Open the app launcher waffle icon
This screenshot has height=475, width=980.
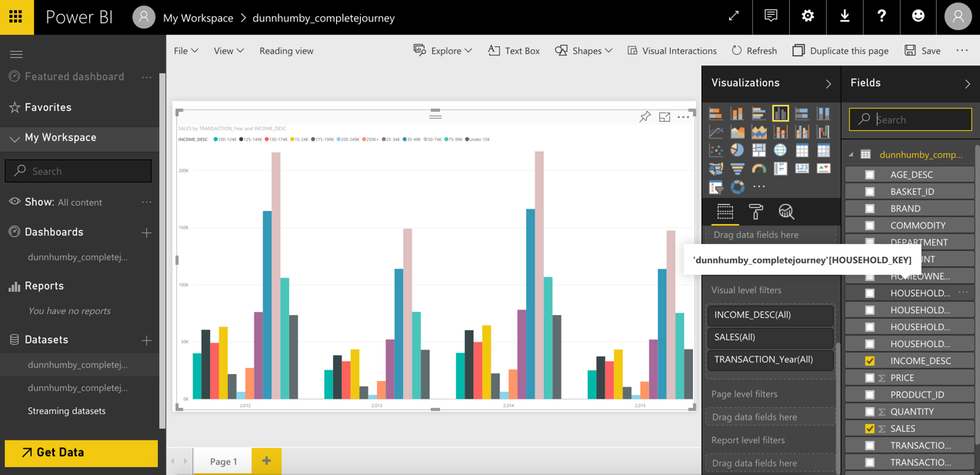tap(16, 17)
